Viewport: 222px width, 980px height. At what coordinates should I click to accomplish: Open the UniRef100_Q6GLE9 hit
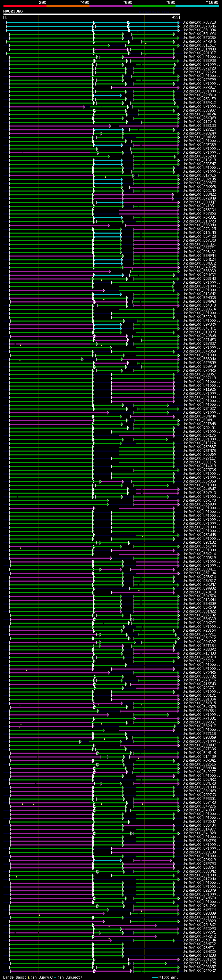tap(199, 99)
